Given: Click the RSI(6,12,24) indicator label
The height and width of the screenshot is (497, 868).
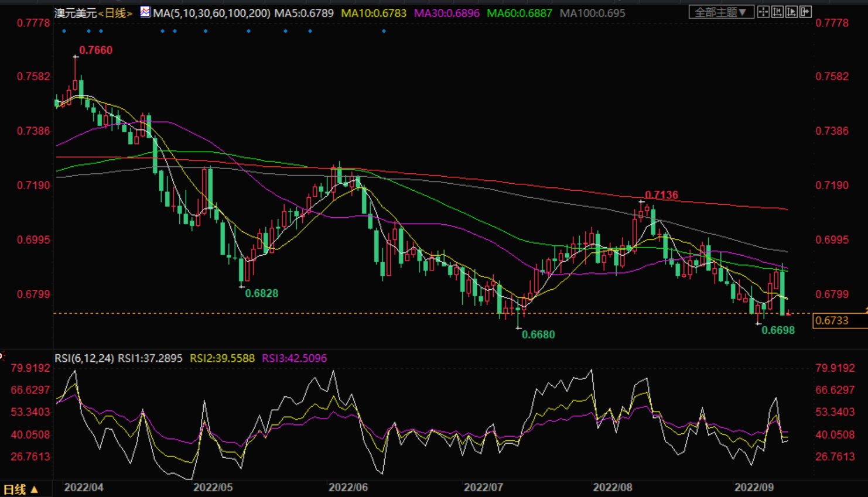Looking at the screenshot, I should coord(84,358).
